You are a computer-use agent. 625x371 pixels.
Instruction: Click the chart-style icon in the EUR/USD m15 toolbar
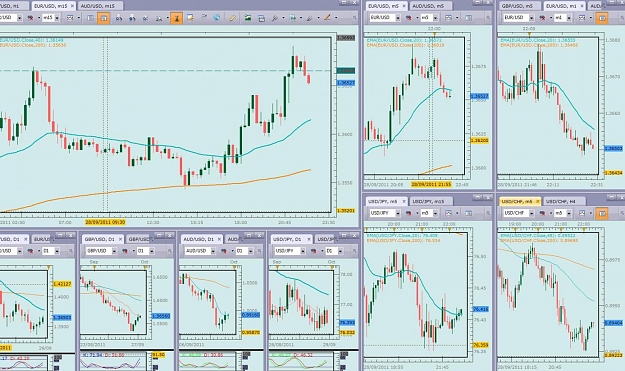(x=31, y=18)
